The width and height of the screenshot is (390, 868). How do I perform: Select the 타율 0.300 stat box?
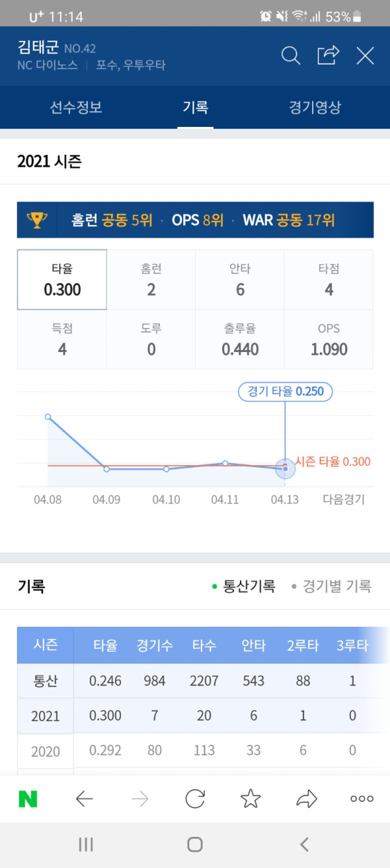coord(62,280)
